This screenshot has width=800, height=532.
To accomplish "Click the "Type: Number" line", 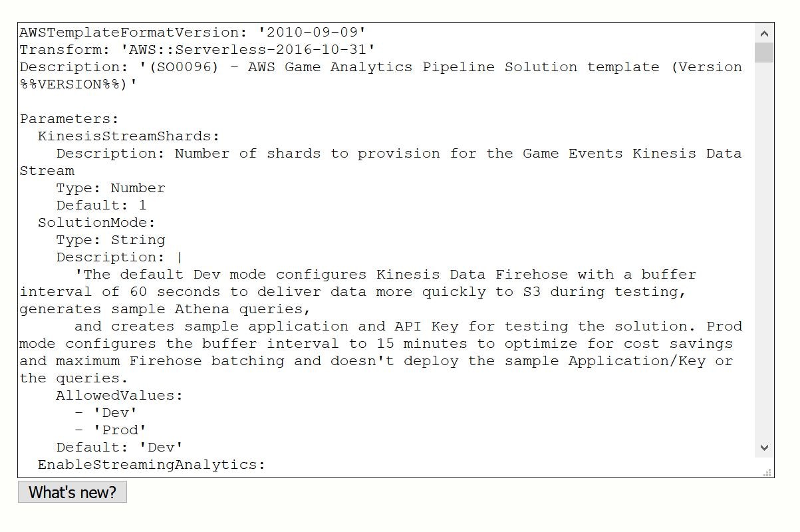I will pos(109,188).
